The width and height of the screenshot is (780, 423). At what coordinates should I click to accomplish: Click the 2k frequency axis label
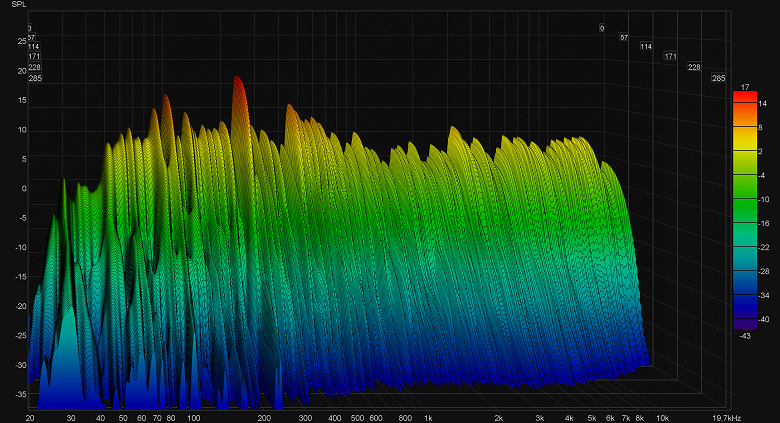tap(498, 418)
